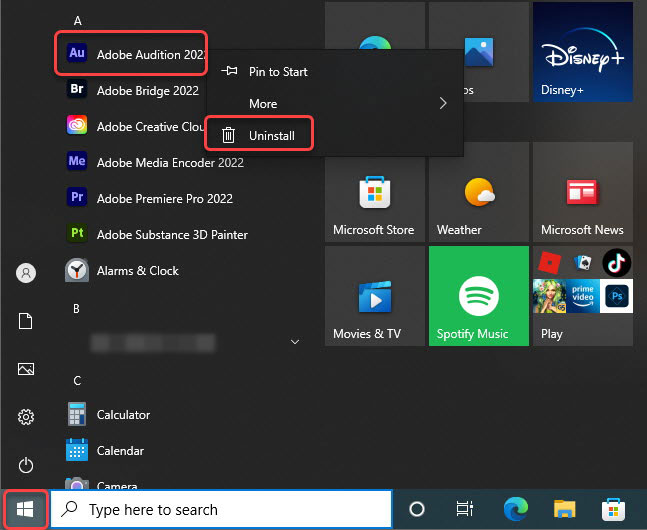647x530 pixels.
Task: Launch Adobe Media Encoder 2022 icon
Action: coord(77,161)
